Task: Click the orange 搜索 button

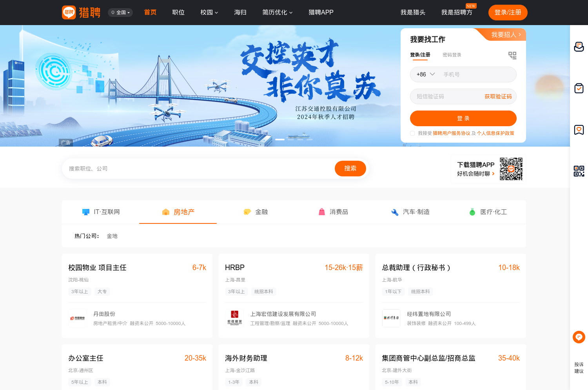Action: tap(350, 169)
